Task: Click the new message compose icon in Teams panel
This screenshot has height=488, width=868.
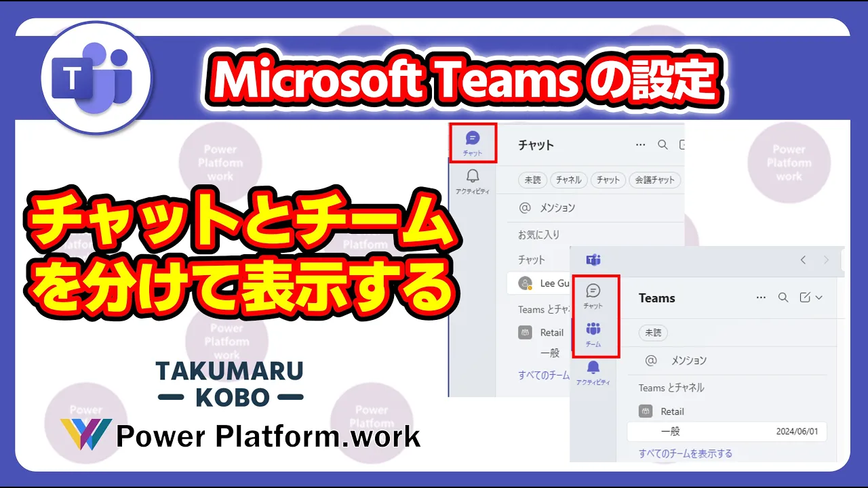Action: pos(805,298)
